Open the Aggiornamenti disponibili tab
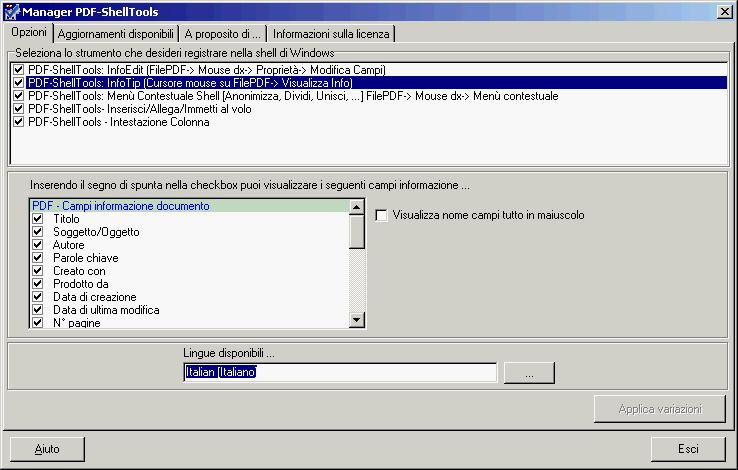738x470 pixels. point(116,34)
